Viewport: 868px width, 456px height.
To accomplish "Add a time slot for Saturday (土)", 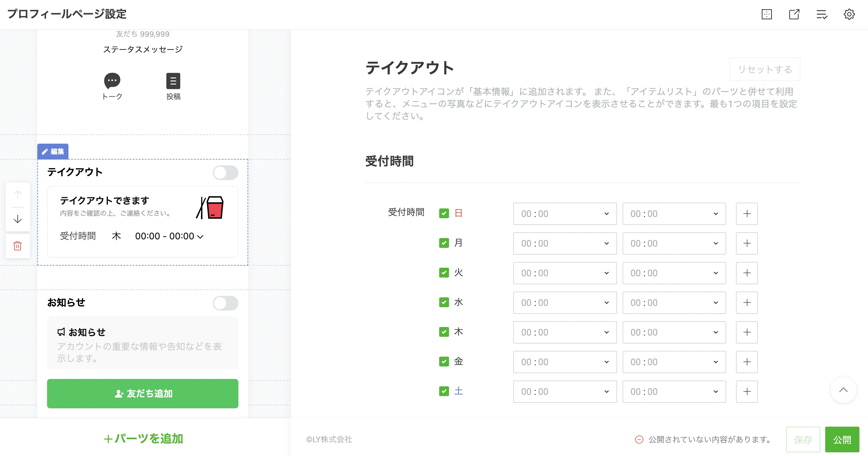I will point(747,392).
